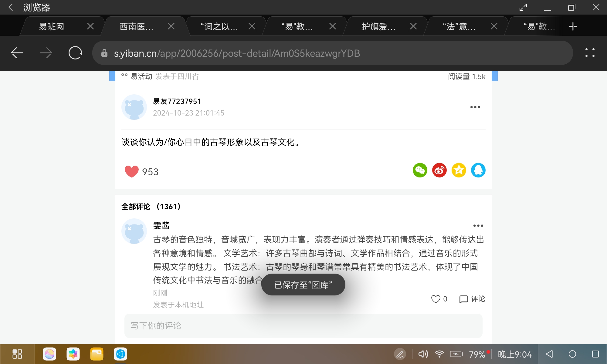Viewport: 607px width, 364px height.
Task: Open browser four-dot menu
Action: 590,53
